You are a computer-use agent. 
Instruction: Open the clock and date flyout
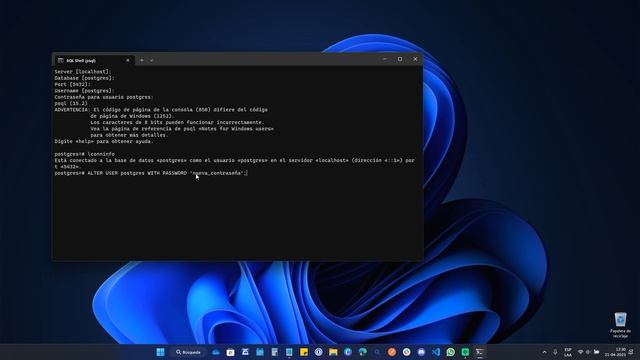pos(615,352)
